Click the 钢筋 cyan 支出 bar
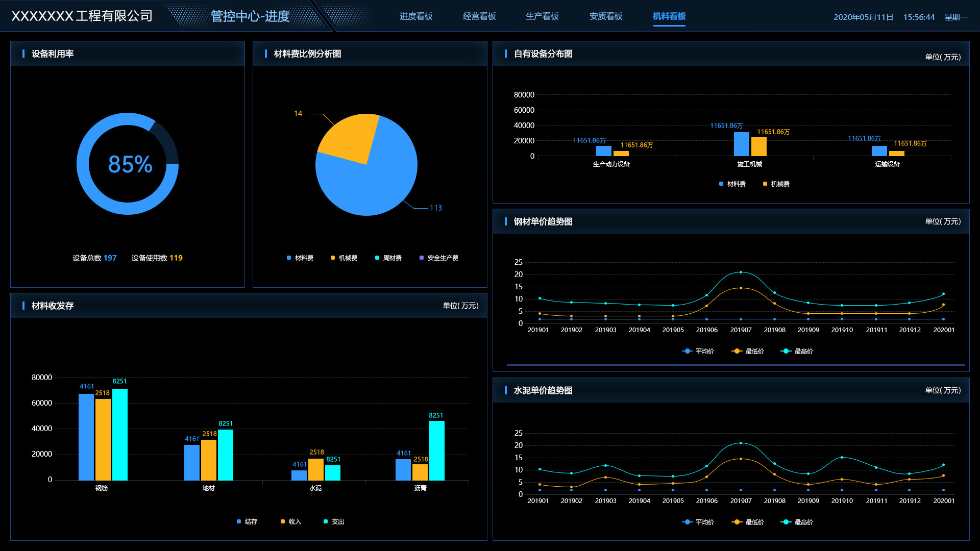This screenshot has height=551, width=980. (x=120, y=434)
